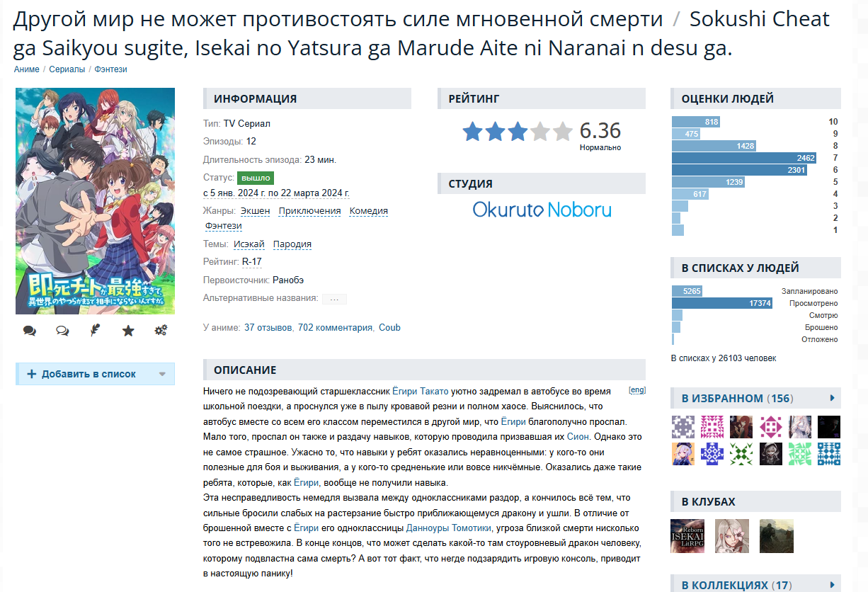Click the filled comments bubble icon under the poster

[x=30, y=331]
